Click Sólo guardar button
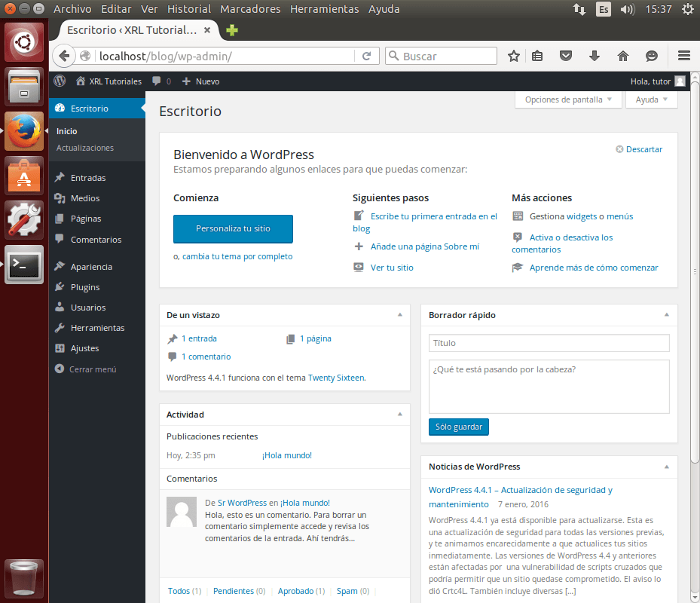Image resolution: width=700 pixels, height=603 pixels. pyautogui.click(x=458, y=427)
